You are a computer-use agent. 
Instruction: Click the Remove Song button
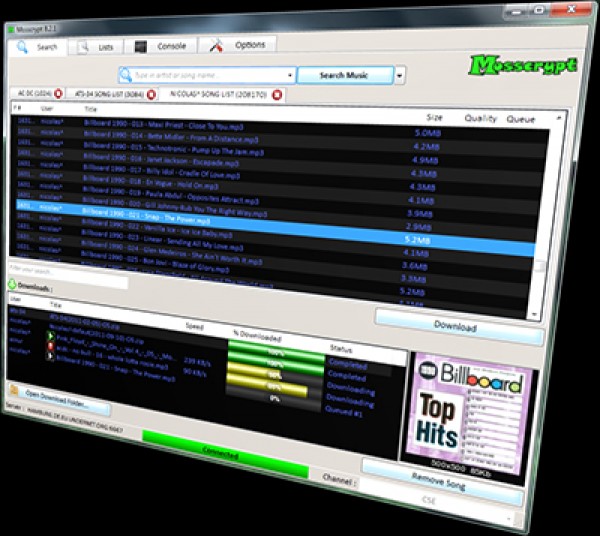pyautogui.click(x=441, y=481)
